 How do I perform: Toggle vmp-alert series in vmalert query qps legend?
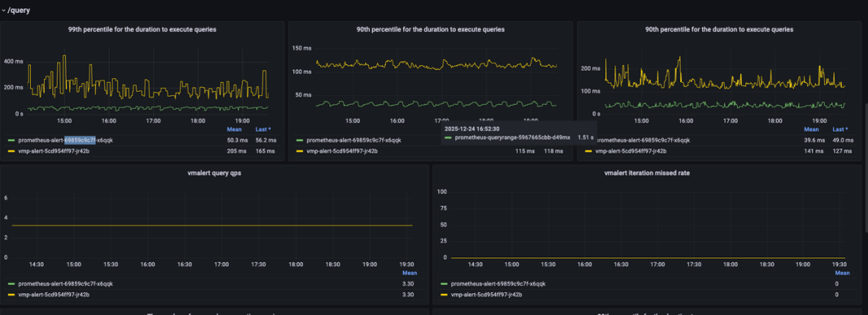(x=54, y=295)
